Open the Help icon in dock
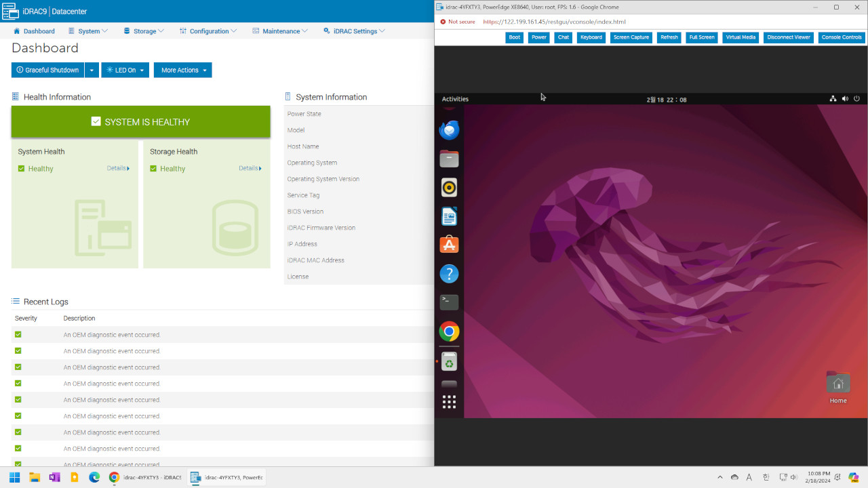 coord(449,274)
